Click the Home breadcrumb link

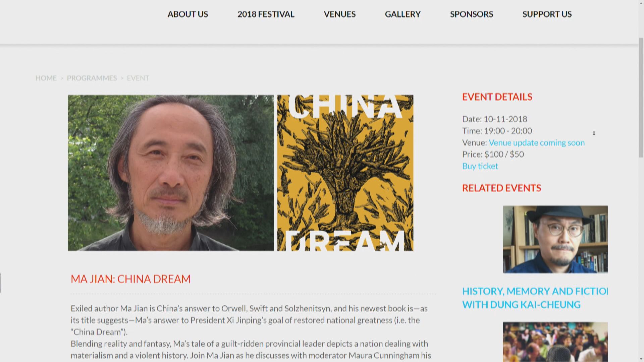[x=46, y=78]
